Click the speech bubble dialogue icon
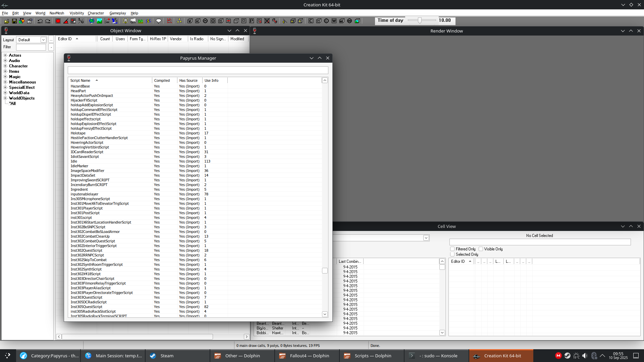 (159, 21)
